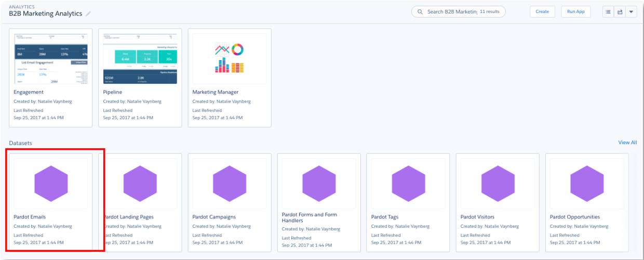Click the Pipeline dashboard title
This screenshot has width=644, height=260.
tap(113, 92)
